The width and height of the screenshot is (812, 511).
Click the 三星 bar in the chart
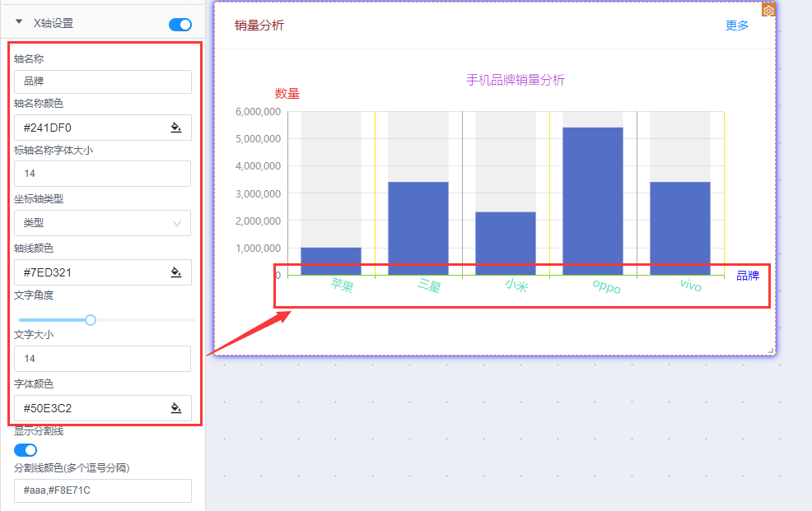tap(418, 228)
